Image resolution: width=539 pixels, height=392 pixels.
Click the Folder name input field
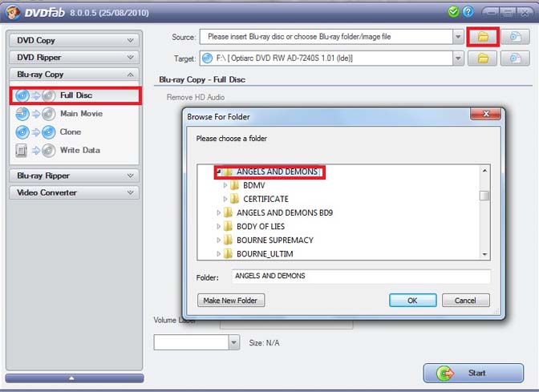click(x=361, y=277)
